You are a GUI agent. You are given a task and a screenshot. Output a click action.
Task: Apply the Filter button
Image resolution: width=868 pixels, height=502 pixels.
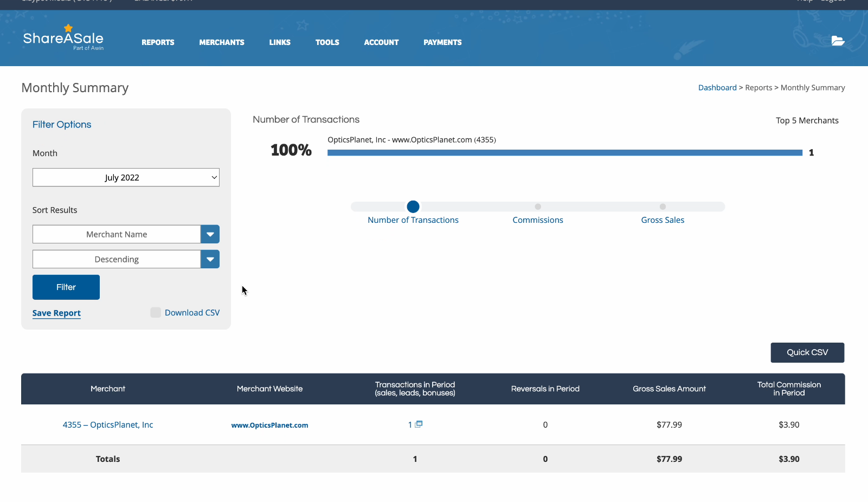point(66,287)
